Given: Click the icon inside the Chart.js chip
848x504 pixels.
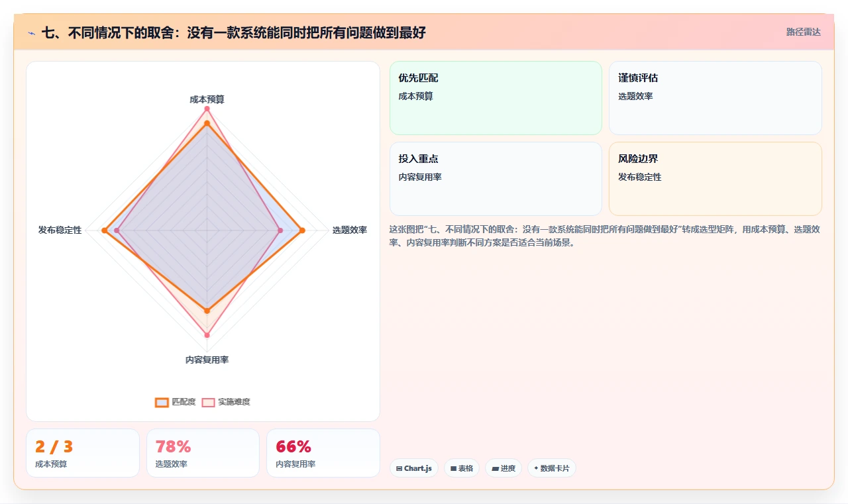Looking at the screenshot, I should [x=399, y=468].
